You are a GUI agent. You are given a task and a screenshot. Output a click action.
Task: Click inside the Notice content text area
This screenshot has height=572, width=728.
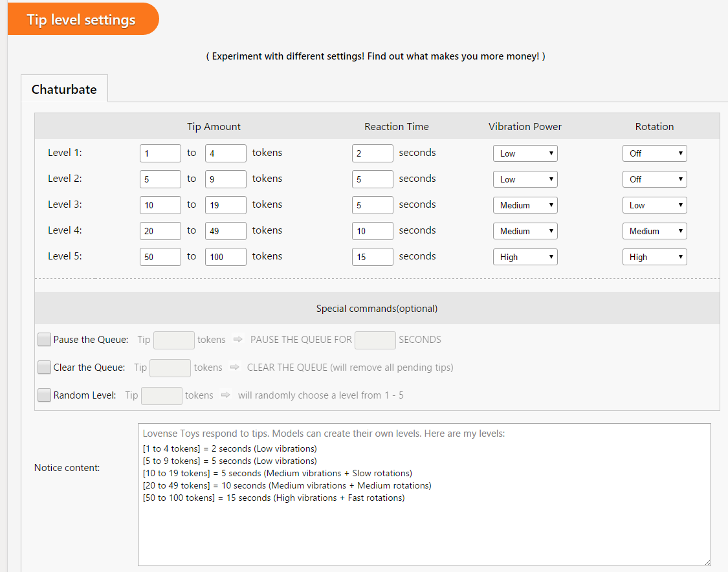tap(425, 494)
